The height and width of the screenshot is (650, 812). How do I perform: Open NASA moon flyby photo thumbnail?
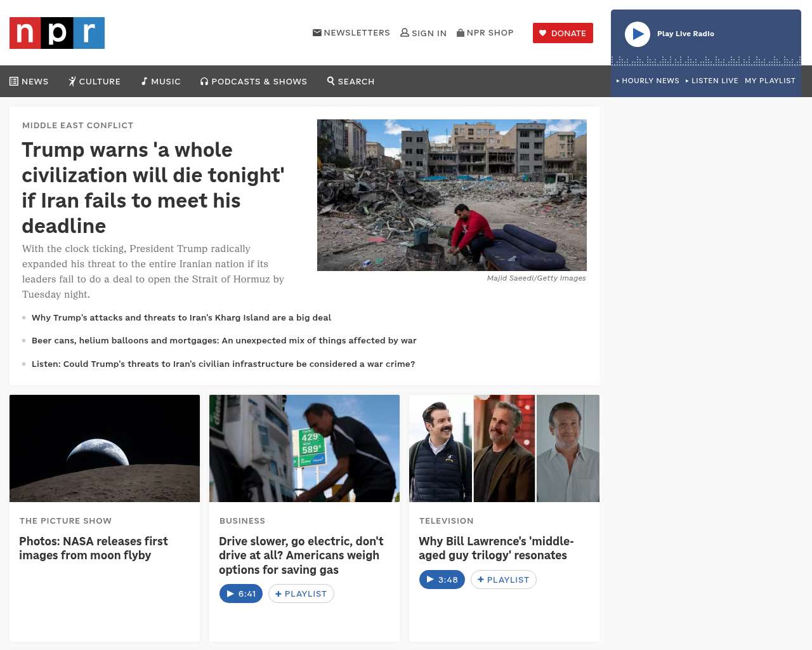105,448
